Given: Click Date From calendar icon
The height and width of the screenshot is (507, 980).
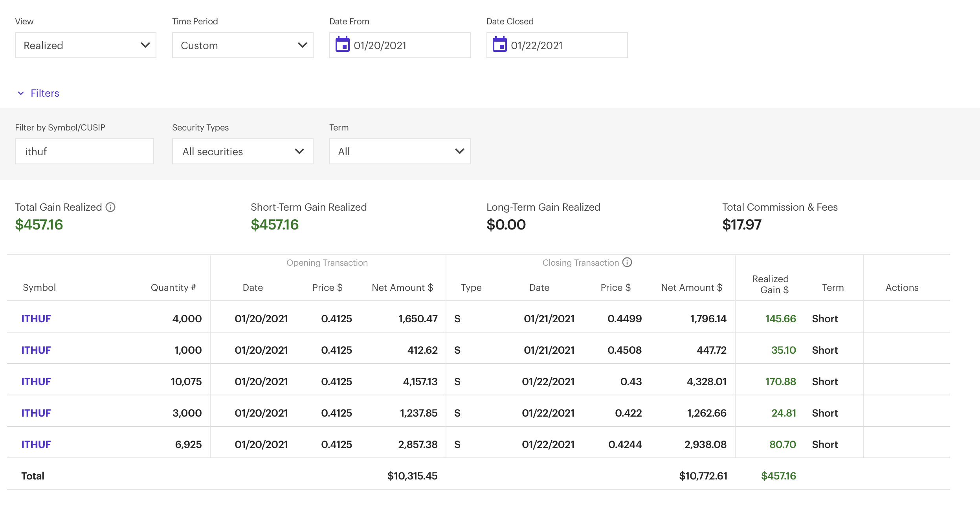Looking at the screenshot, I should (x=342, y=45).
